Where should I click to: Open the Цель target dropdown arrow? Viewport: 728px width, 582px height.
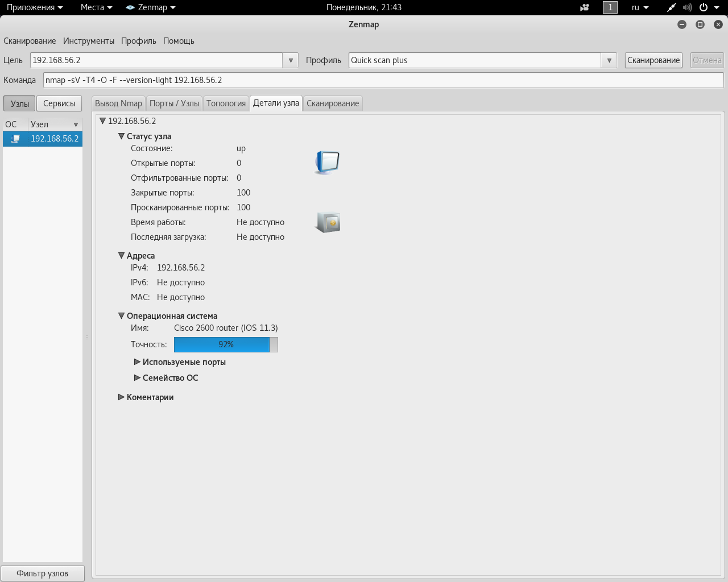click(x=291, y=60)
